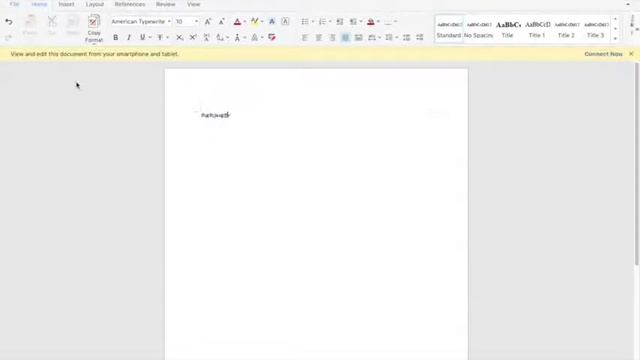
Task: Insert a bulleted list
Action: pyautogui.click(x=305, y=22)
